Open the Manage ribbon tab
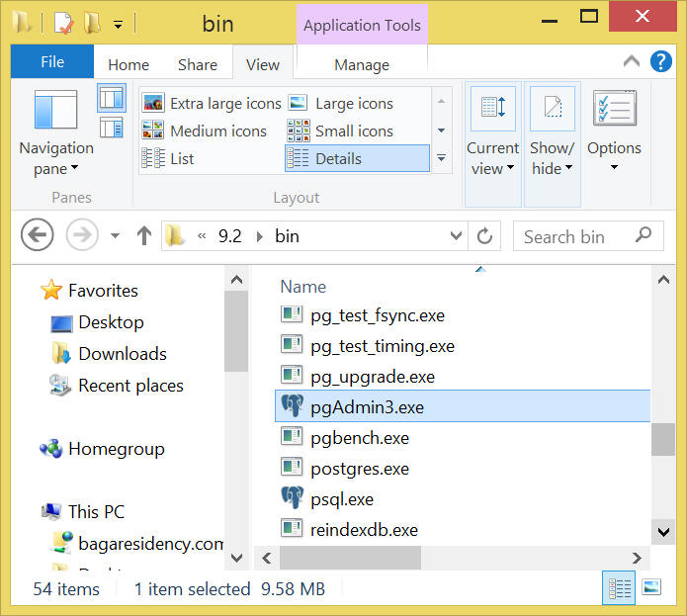Viewport: 687px width, 616px height. [362, 65]
